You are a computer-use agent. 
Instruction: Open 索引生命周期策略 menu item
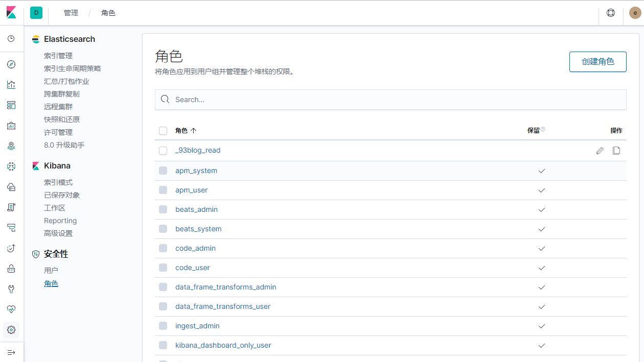click(73, 68)
